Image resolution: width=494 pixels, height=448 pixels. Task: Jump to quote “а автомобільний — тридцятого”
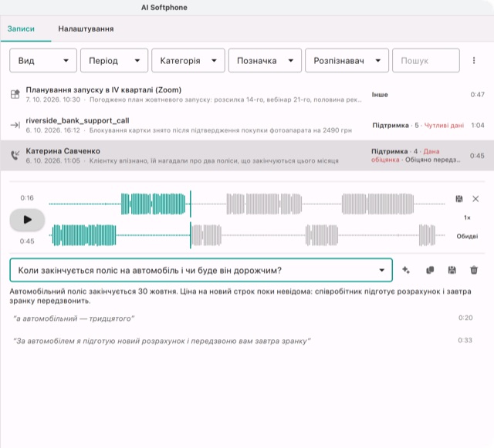74,318
